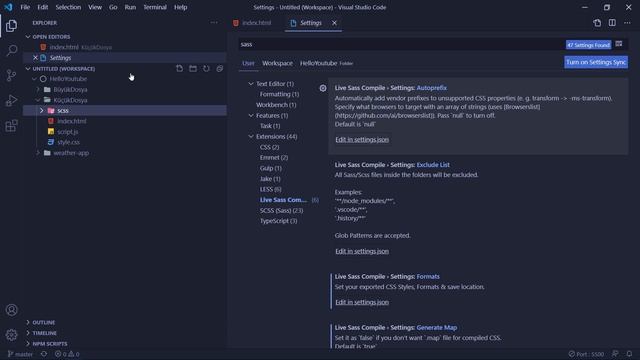Click the clear settings search filter icon
Screen dimensions: 640x360
click(x=619, y=44)
